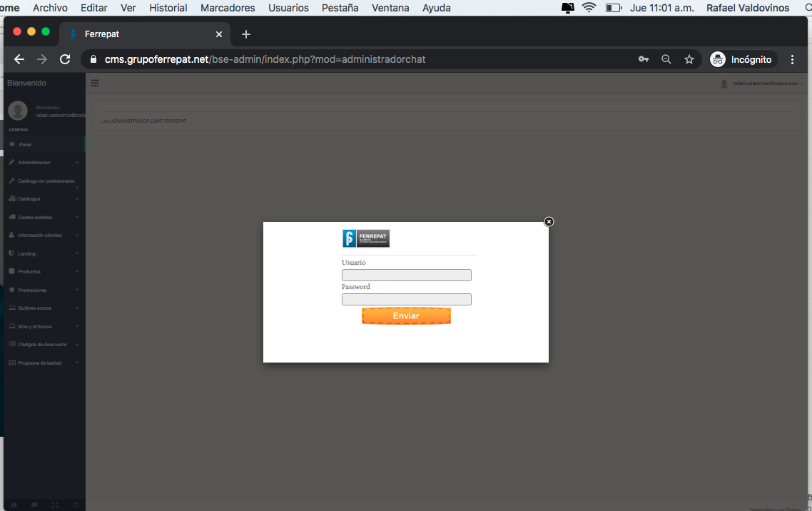Click the Programa de lealtad money icon

point(12,363)
